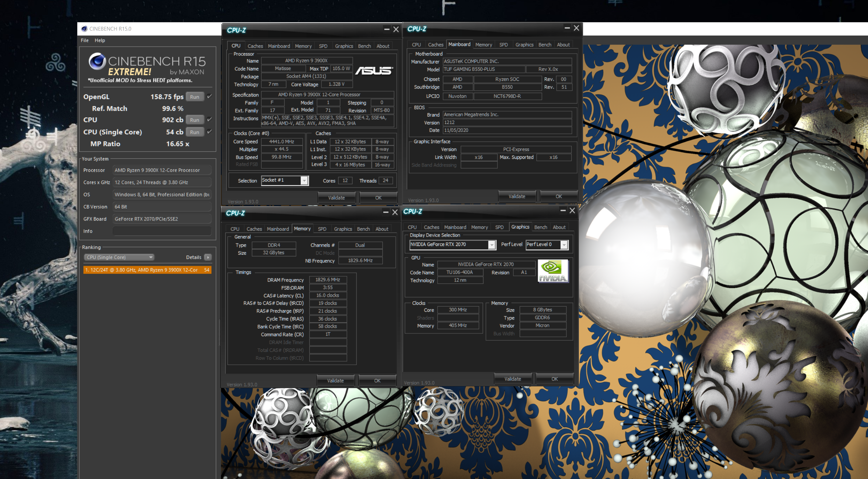Run the CPU (Single Core) benchmark
This screenshot has height=479, width=868.
click(x=195, y=132)
